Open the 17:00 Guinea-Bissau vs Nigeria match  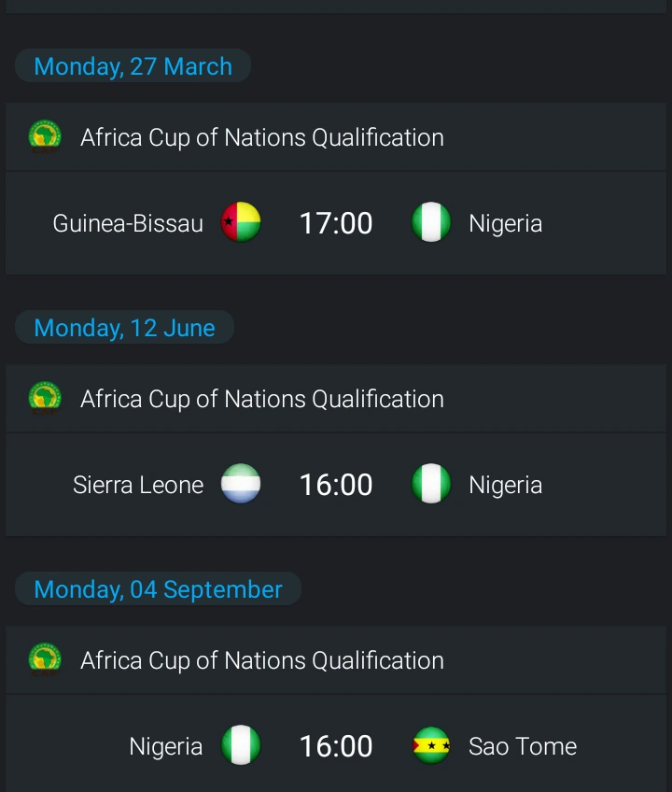(x=336, y=223)
